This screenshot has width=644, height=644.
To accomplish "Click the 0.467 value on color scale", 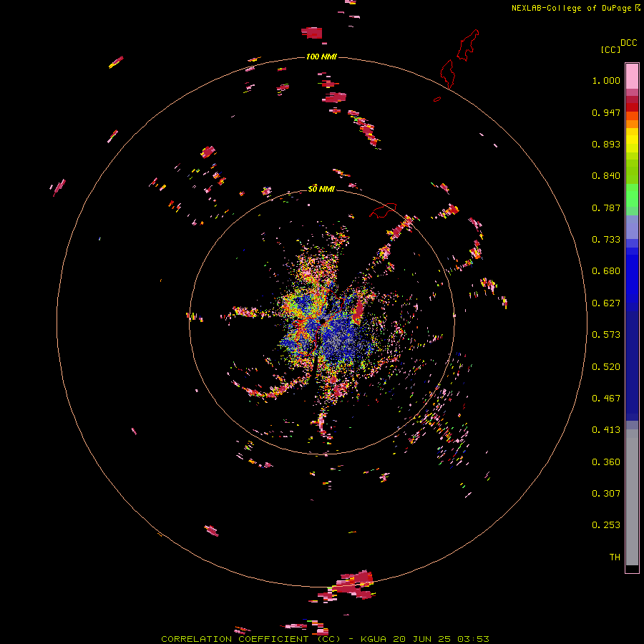I will pyautogui.click(x=606, y=399).
